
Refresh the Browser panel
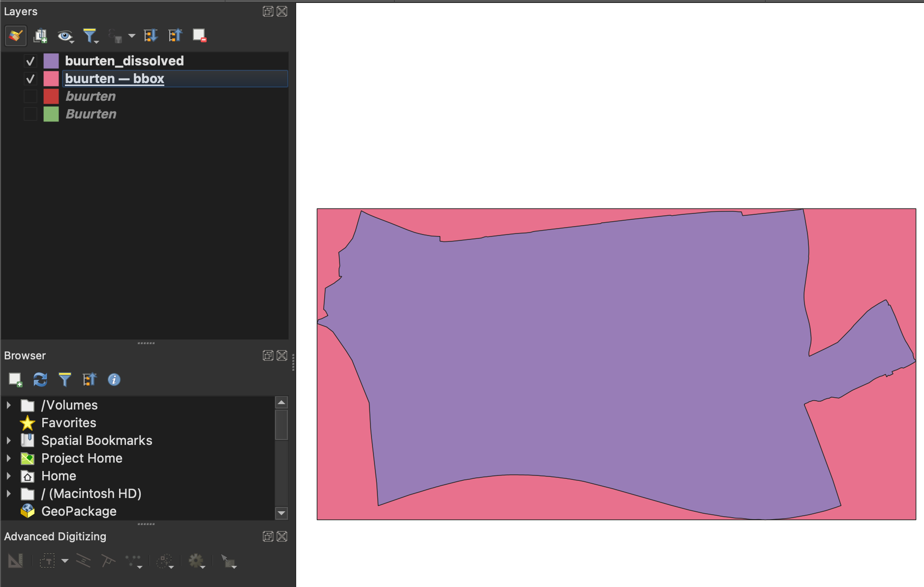click(40, 380)
